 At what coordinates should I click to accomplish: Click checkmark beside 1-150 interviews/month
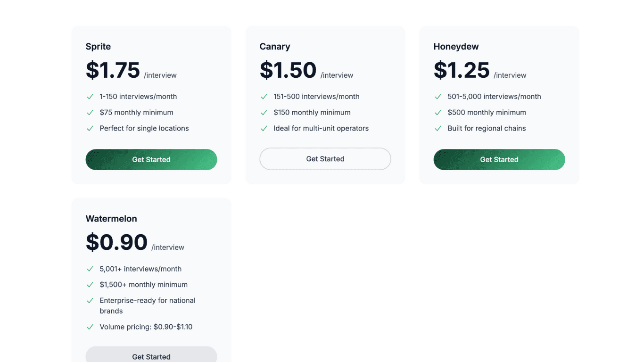90,97
